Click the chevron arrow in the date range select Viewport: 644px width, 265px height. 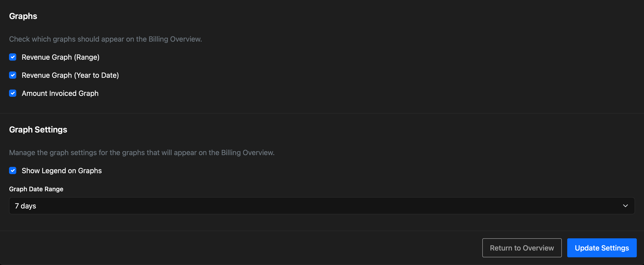click(625, 206)
